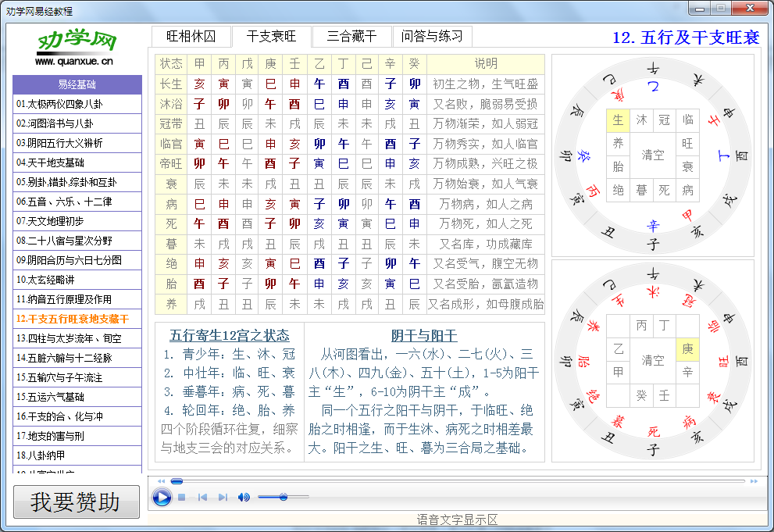The height and width of the screenshot is (532, 774).
Task: Select the 三合藏干 tab
Action: click(x=351, y=36)
